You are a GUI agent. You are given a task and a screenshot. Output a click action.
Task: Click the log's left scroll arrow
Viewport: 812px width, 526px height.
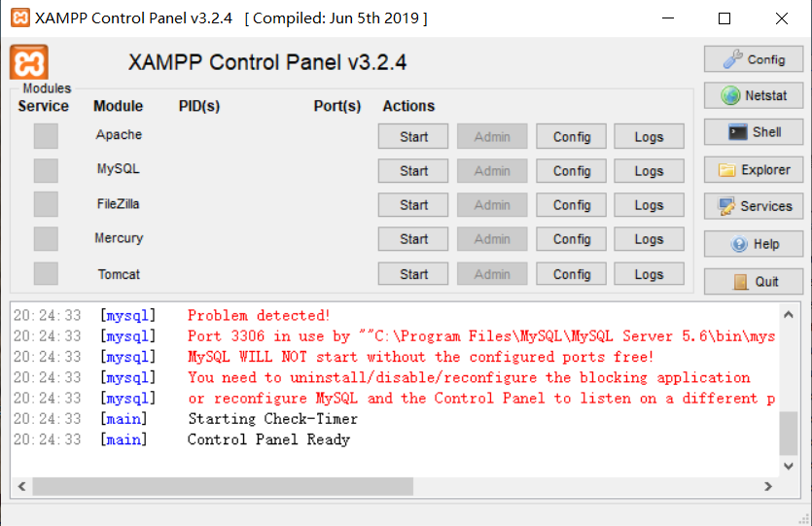pos(21,486)
